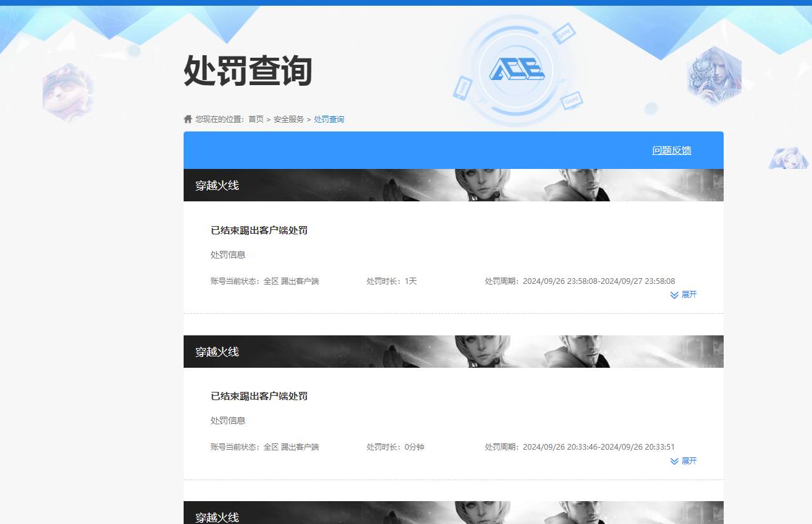The height and width of the screenshot is (524, 812).
Task: Click the home icon in the breadcrumb
Action: (x=188, y=118)
